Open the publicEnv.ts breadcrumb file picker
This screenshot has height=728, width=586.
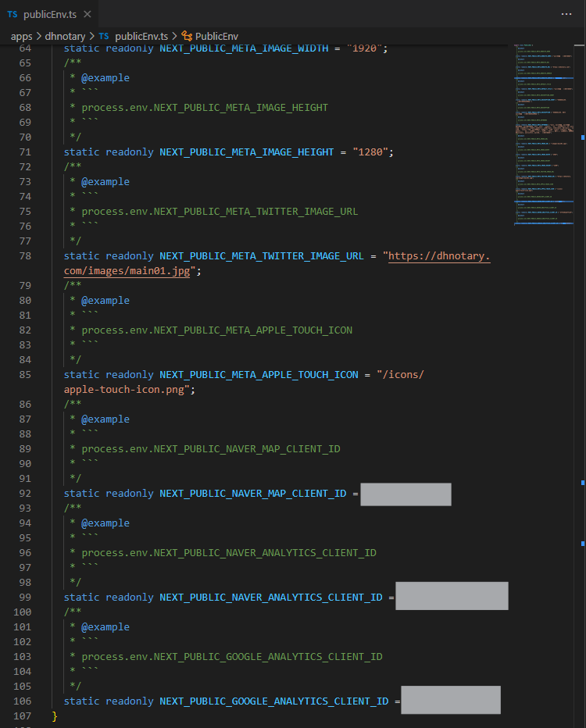pos(141,36)
